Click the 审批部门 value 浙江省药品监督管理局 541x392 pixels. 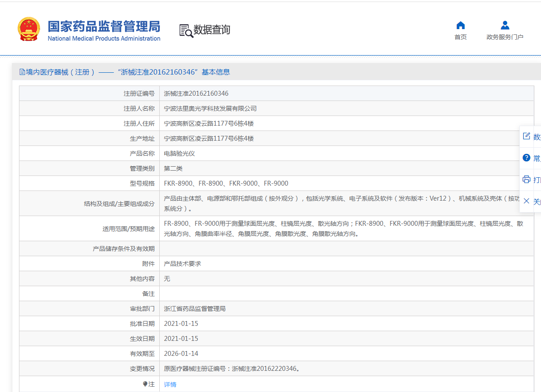point(195,309)
